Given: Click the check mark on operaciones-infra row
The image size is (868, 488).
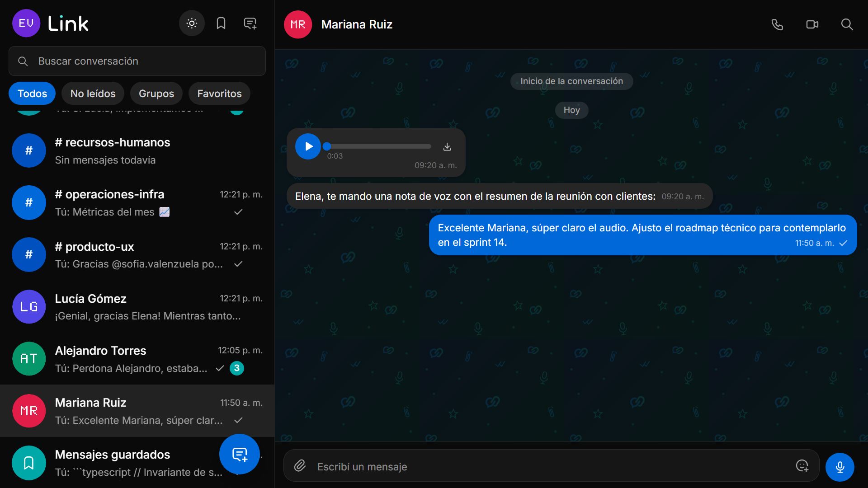Looking at the screenshot, I should (238, 212).
